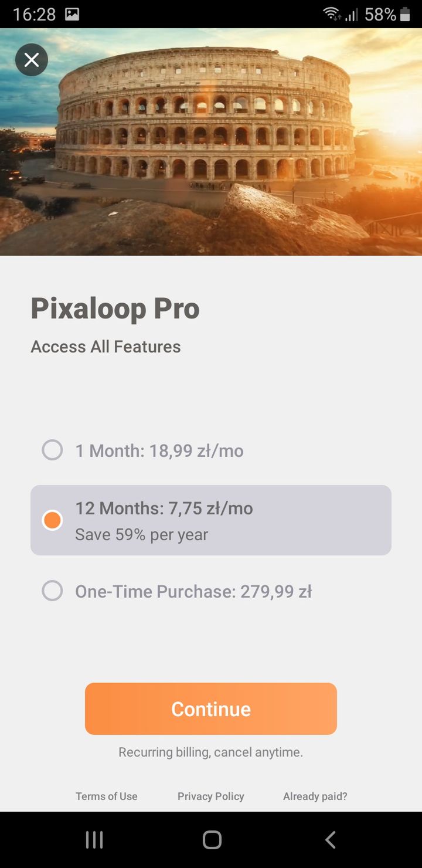Select the One-Time Purchase radio button
Image resolution: width=422 pixels, height=868 pixels.
pos(52,591)
